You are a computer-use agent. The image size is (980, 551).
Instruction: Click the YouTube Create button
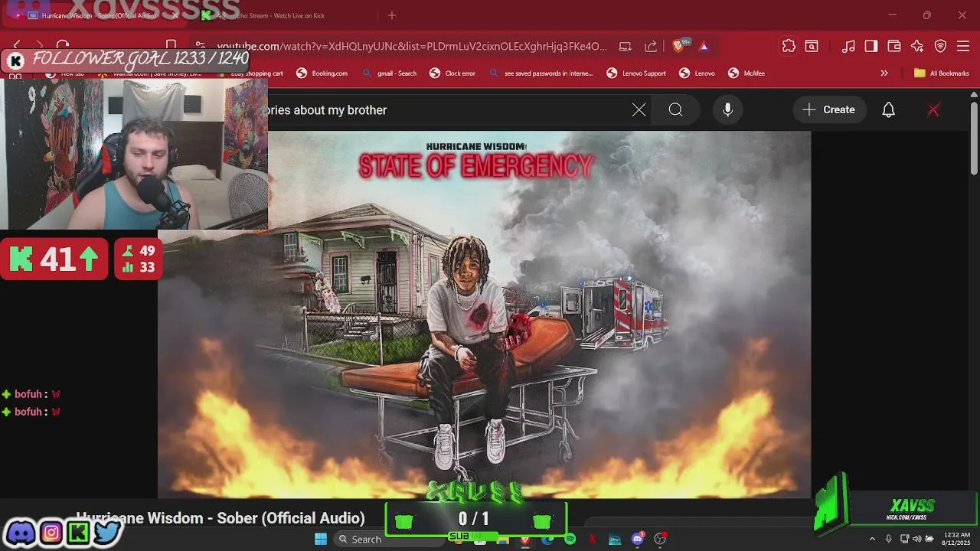click(x=829, y=110)
